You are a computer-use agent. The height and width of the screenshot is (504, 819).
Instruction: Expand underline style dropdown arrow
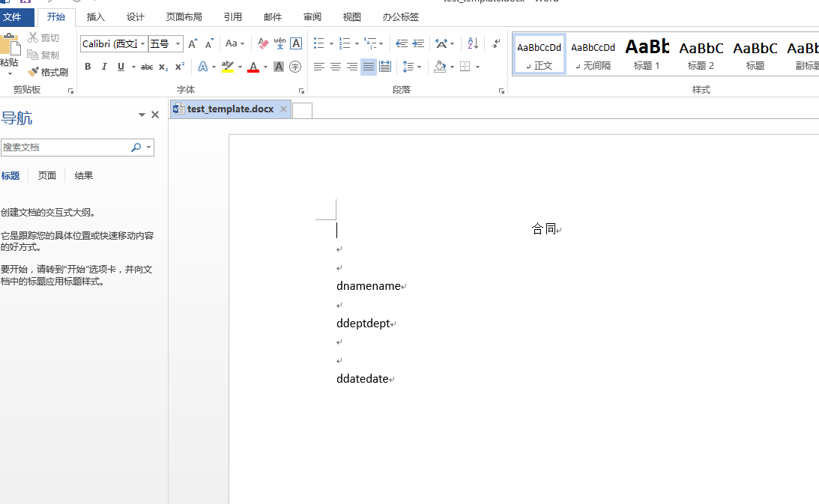pos(133,67)
